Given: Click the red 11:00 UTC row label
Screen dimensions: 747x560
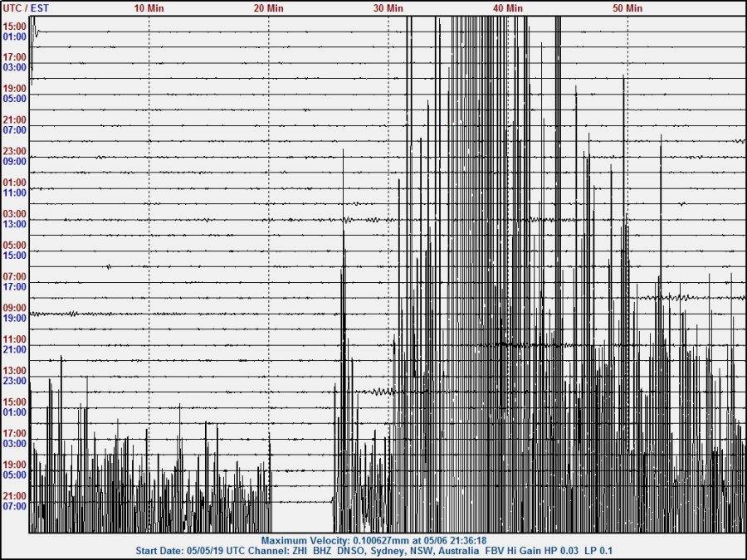Looking at the screenshot, I should point(14,339).
